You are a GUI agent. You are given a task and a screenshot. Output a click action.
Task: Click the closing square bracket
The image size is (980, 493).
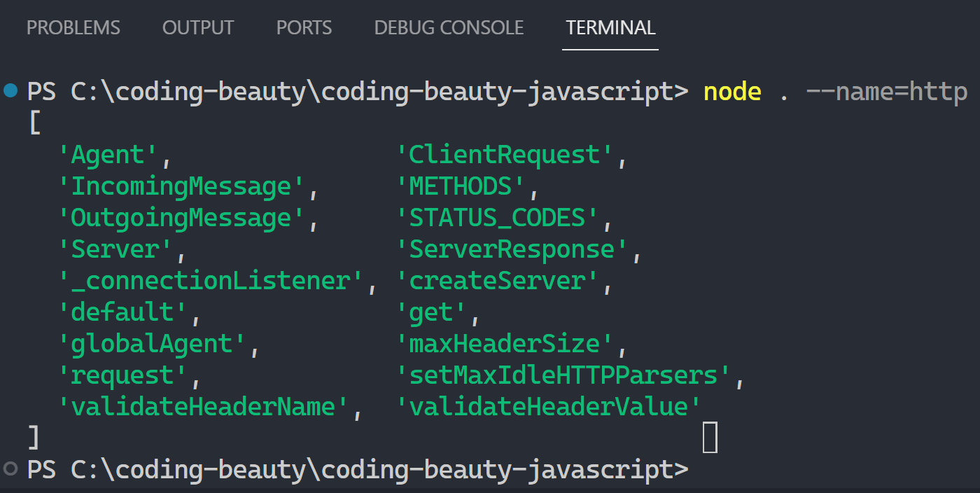click(x=34, y=437)
